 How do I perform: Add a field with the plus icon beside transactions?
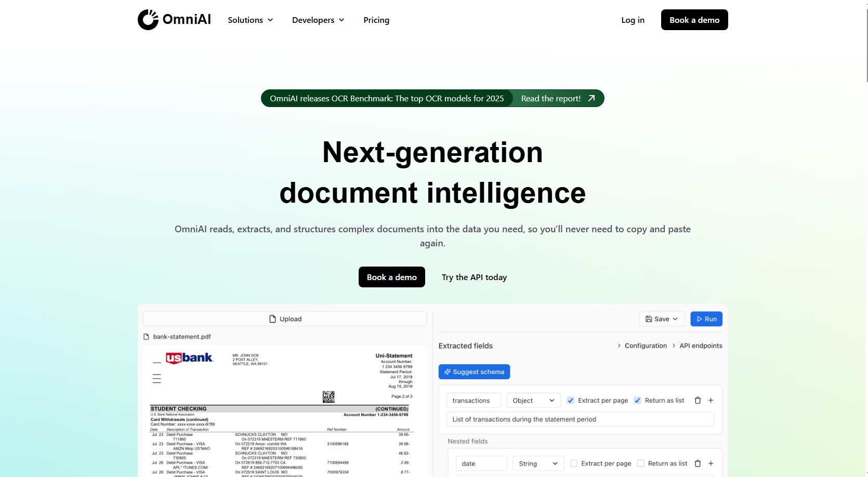(711, 400)
